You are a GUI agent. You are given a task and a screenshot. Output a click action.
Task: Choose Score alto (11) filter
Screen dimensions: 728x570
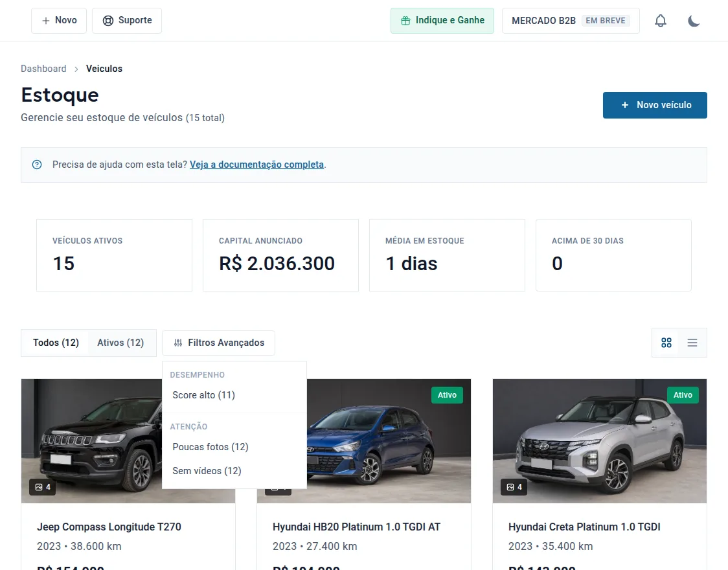(234, 395)
